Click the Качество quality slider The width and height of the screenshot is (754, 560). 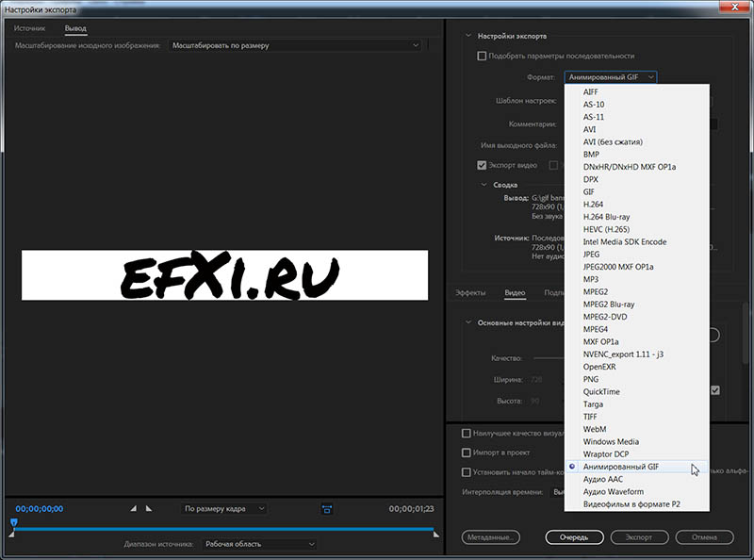tap(549, 358)
